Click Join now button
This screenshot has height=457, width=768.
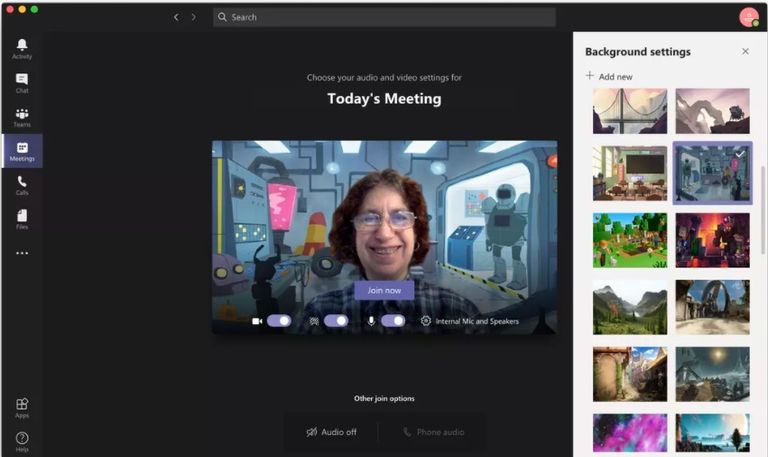click(384, 290)
